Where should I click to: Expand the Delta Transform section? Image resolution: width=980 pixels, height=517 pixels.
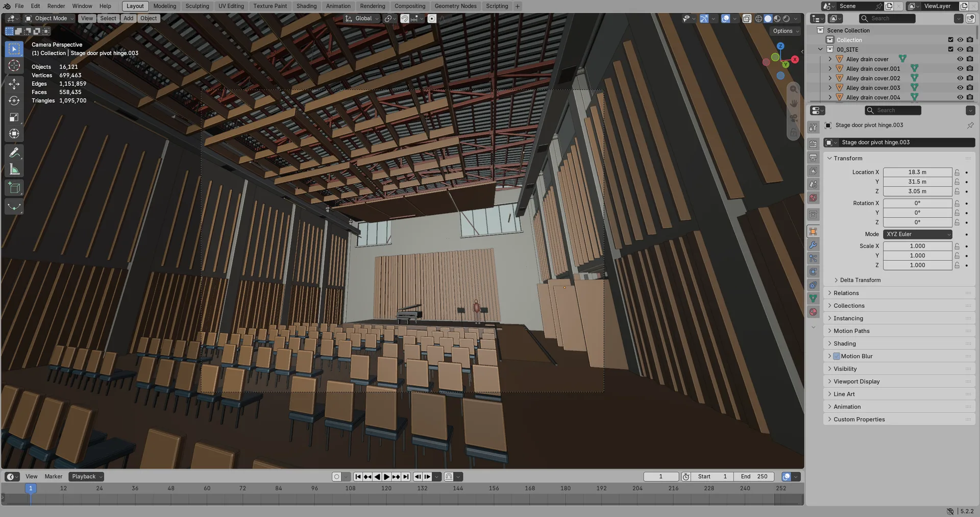coord(860,280)
